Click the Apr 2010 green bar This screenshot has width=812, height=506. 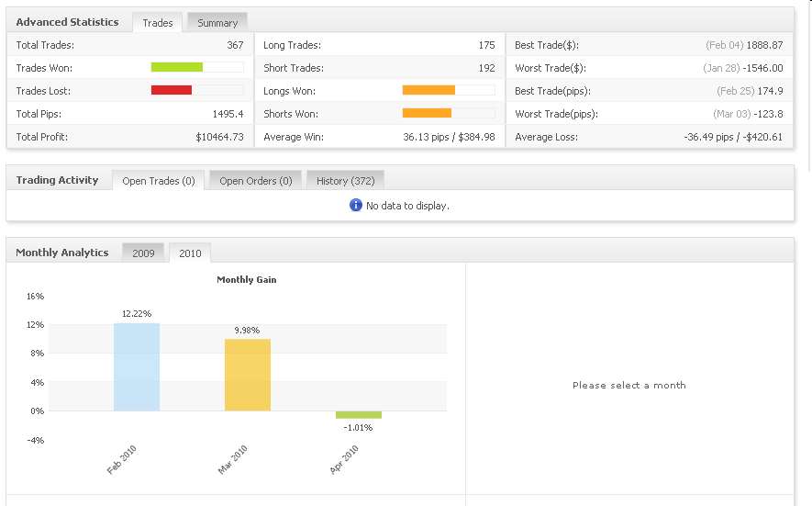(x=359, y=414)
